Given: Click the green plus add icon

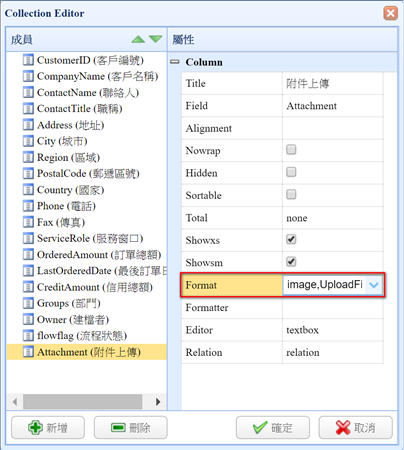Looking at the screenshot, I should [x=35, y=427].
